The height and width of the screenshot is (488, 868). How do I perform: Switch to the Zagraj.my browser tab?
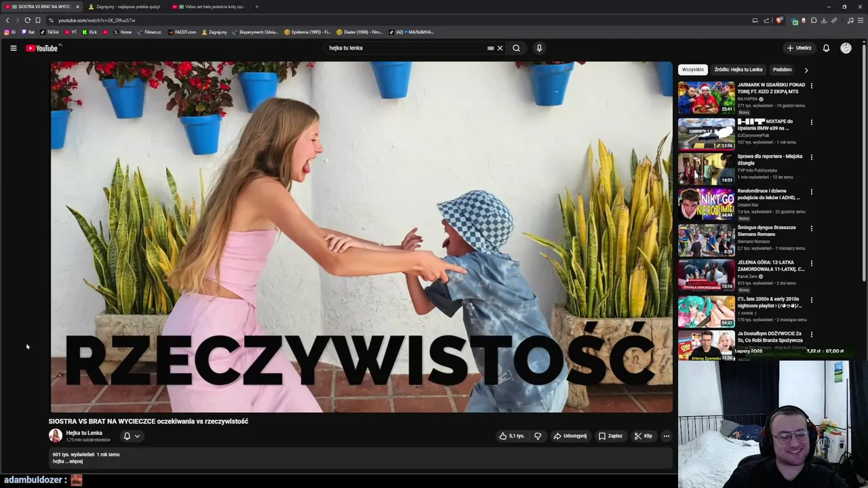click(127, 7)
